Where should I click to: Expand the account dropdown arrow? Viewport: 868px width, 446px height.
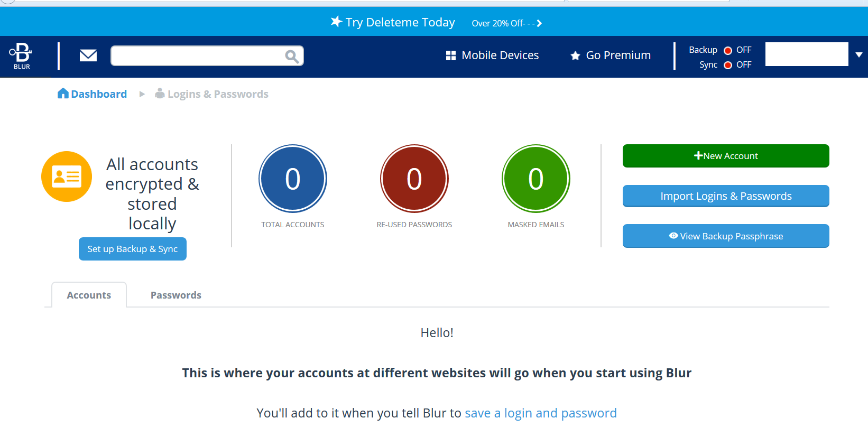coord(859,55)
